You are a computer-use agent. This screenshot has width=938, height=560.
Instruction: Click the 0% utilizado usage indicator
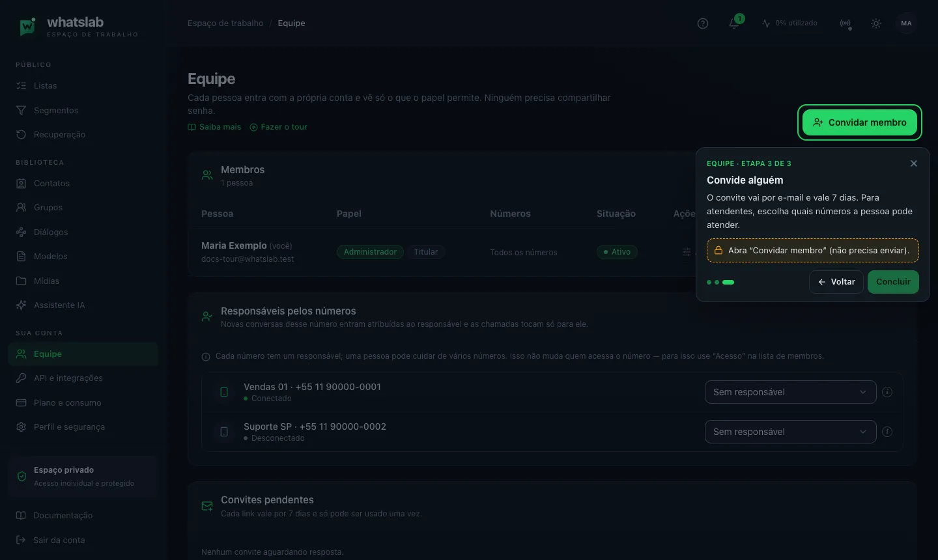pos(789,23)
